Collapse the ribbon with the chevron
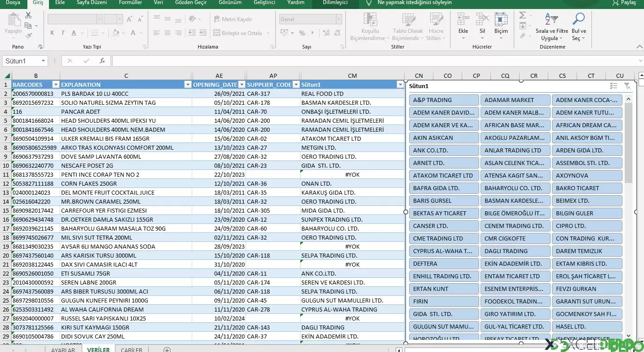The height and width of the screenshot is (352, 644). pyautogui.click(x=640, y=47)
